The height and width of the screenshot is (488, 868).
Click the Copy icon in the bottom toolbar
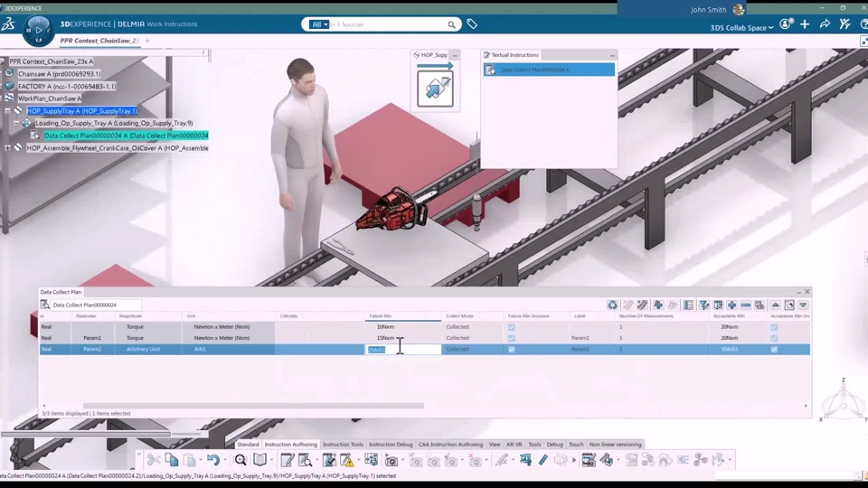click(172, 460)
